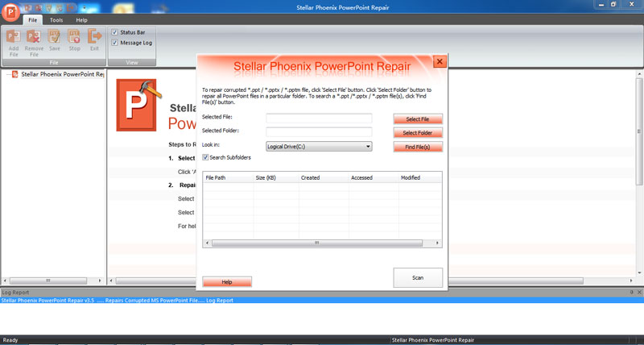Click the Ready status bar text
Screen dimensions: 644x345
click(10, 340)
